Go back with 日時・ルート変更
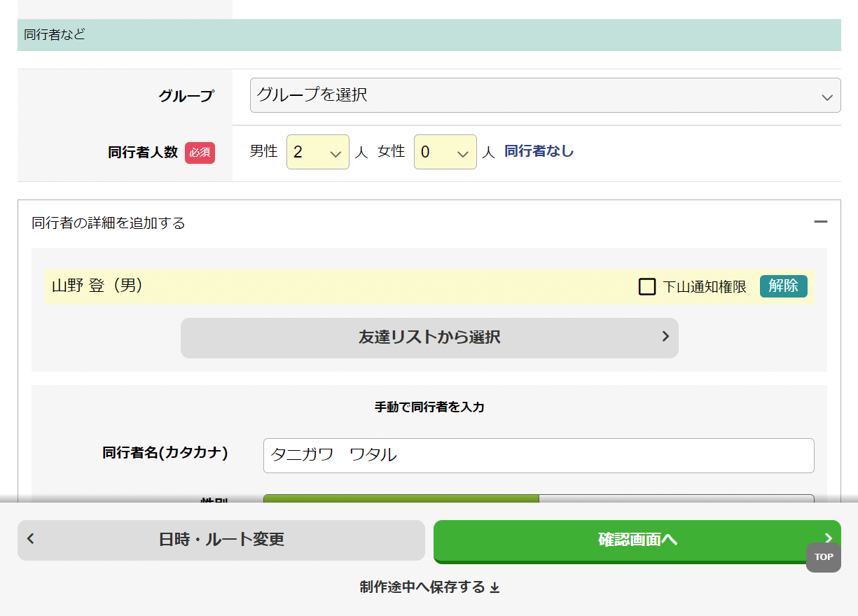Viewport: 858px width, 616px height. coord(221,540)
